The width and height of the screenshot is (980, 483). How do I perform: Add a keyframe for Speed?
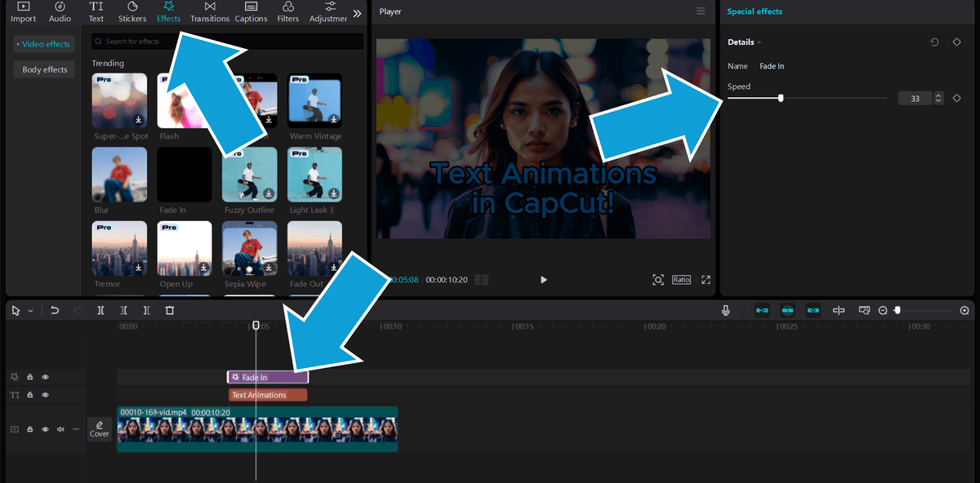[956, 98]
